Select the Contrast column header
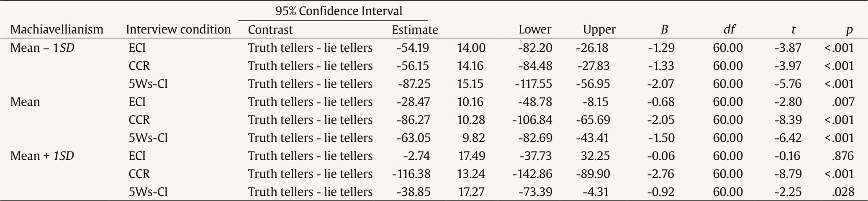 coord(270,30)
